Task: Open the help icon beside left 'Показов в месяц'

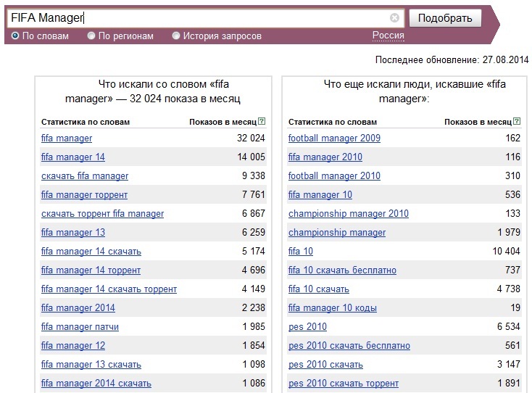Action: tap(262, 121)
